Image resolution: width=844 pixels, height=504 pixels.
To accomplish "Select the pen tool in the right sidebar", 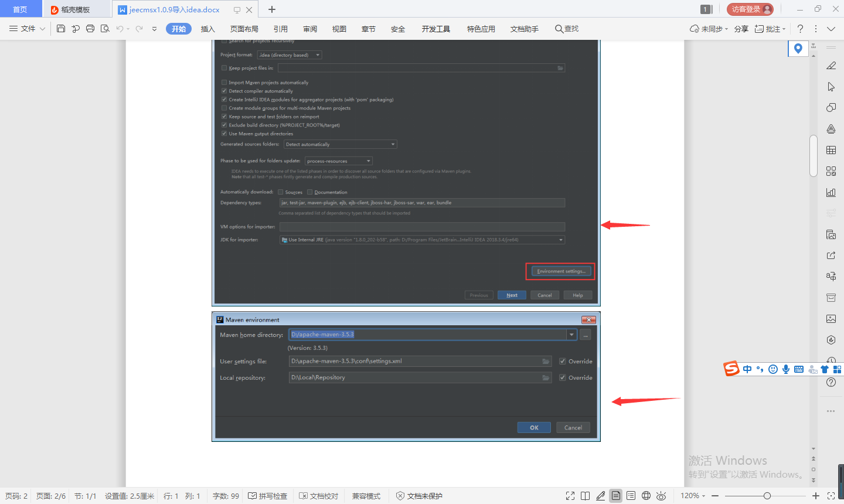I will pos(831,66).
